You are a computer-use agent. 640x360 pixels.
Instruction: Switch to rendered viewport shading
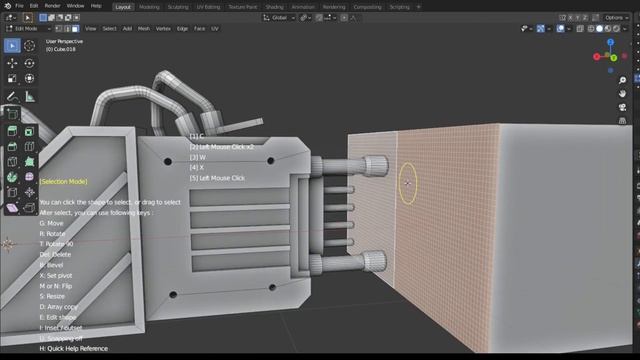point(616,29)
